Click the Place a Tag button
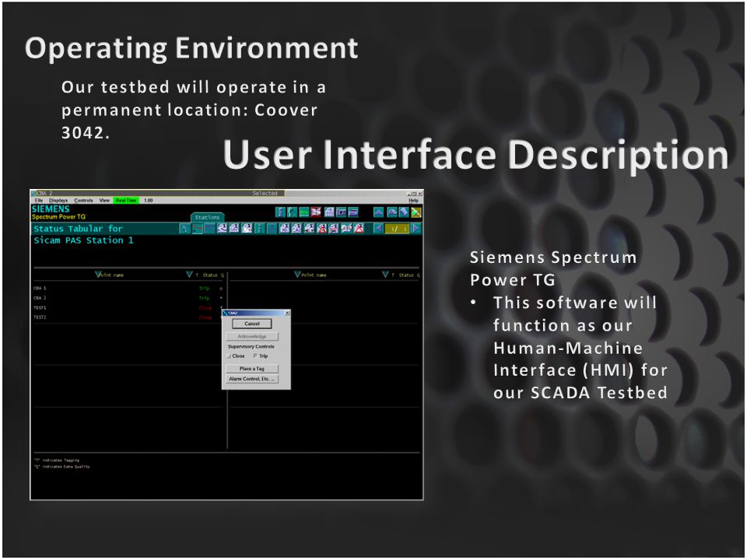 (252, 369)
